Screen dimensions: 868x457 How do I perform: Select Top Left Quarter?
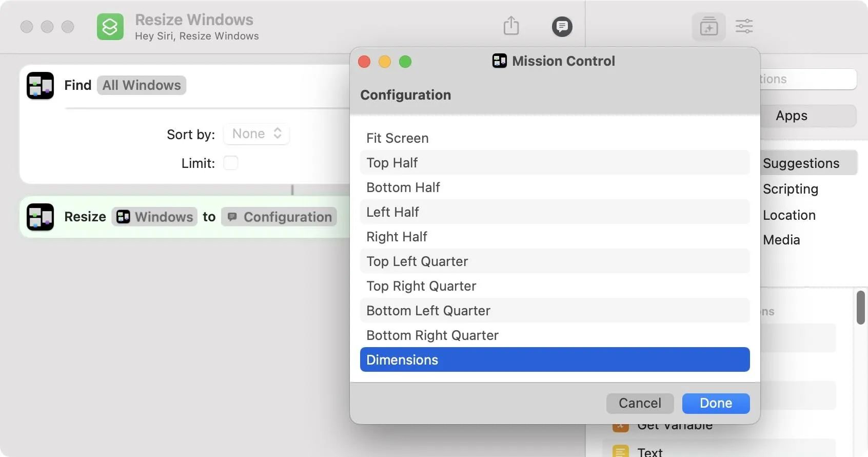tap(555, 261)
